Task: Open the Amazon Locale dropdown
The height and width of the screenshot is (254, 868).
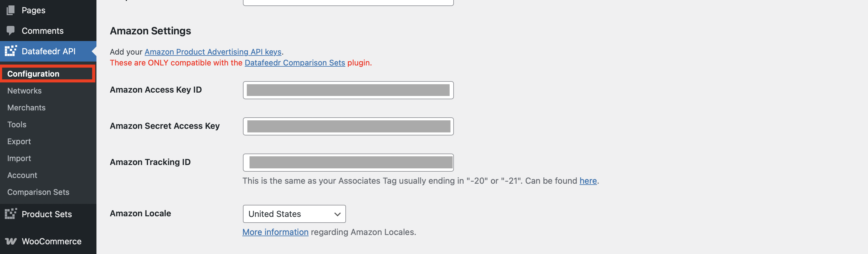Action: point(294,214)
